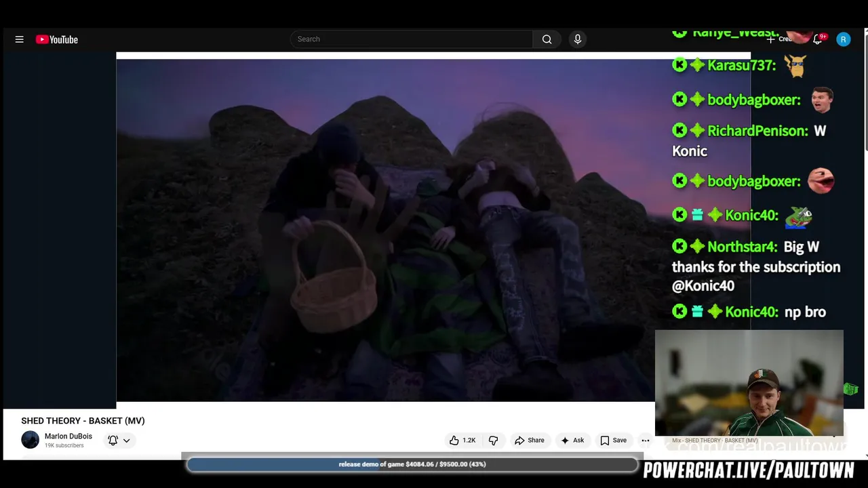868x488 pixels.
Task: Click the RichardPenison chat message
Action: [x=749, y=140]
